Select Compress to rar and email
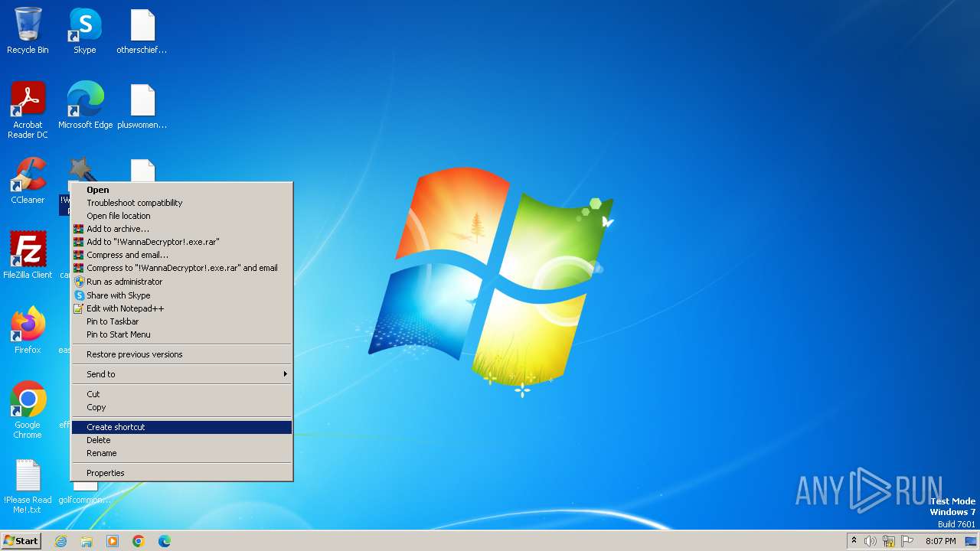This screenshot has height=551, width=980. click(181, 268)
